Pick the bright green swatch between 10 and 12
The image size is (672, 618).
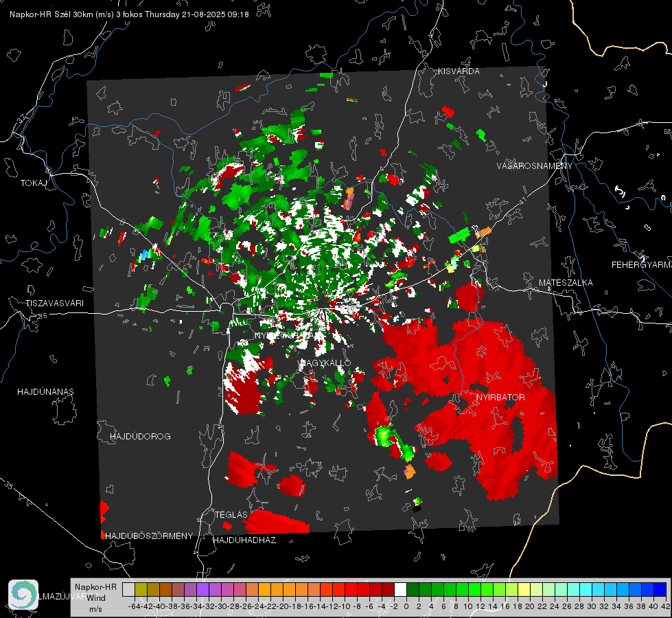[x=474, y=589]
